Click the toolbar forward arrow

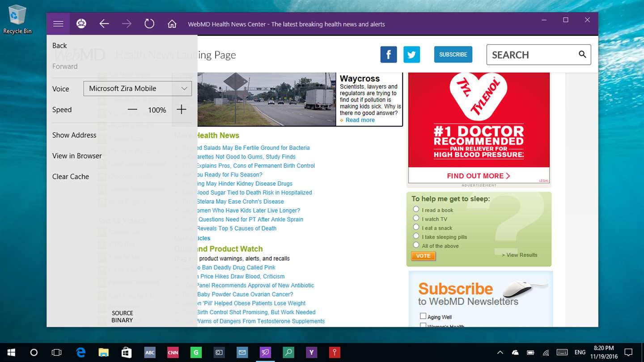point(127,24)
